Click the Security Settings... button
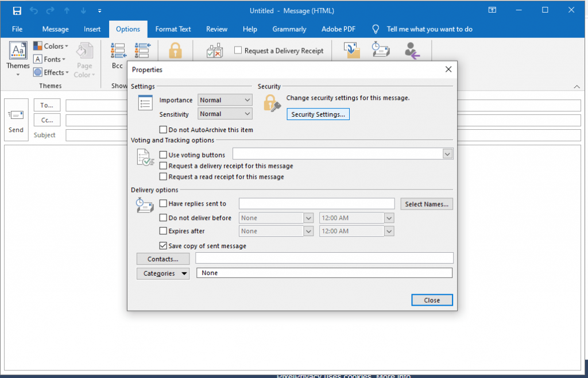This screenshot has height=378, width=588. [x=318, y=114]
